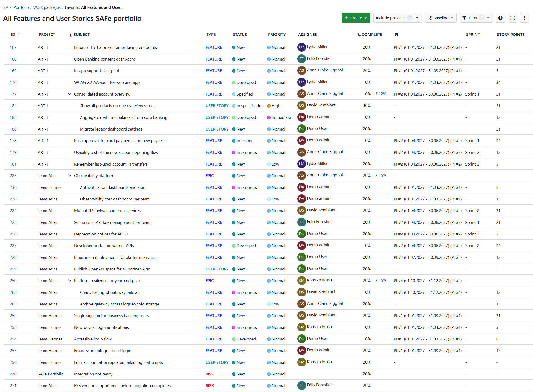533x392 pixels.
Task: Go to Work packages breadcrumb
Action: point(47,7)
